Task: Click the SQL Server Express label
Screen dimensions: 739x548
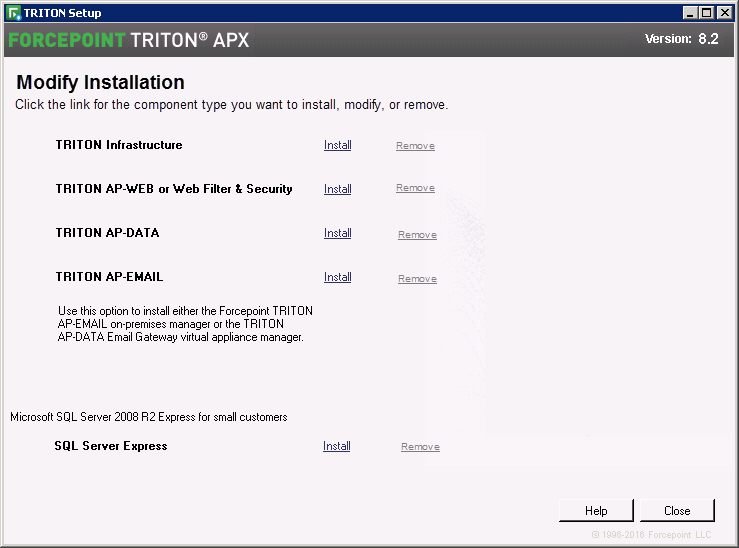Action: tap(111, 446)
